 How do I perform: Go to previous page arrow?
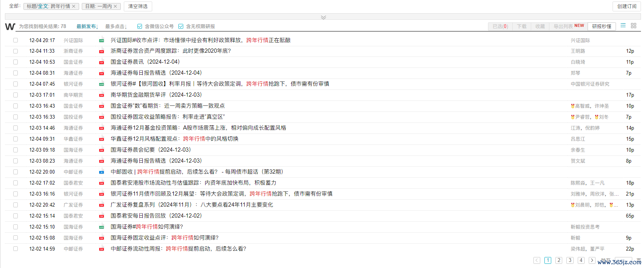click(x=537, y=260)
